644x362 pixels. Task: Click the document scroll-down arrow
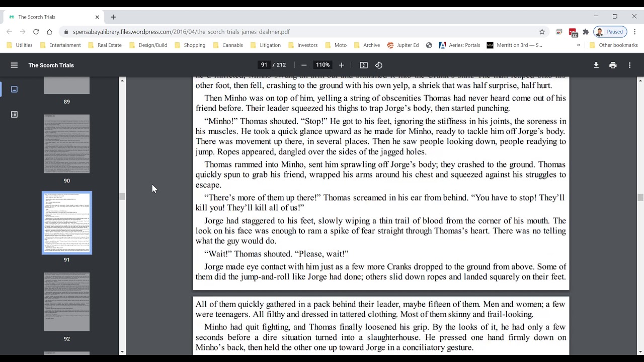point(640,351)
